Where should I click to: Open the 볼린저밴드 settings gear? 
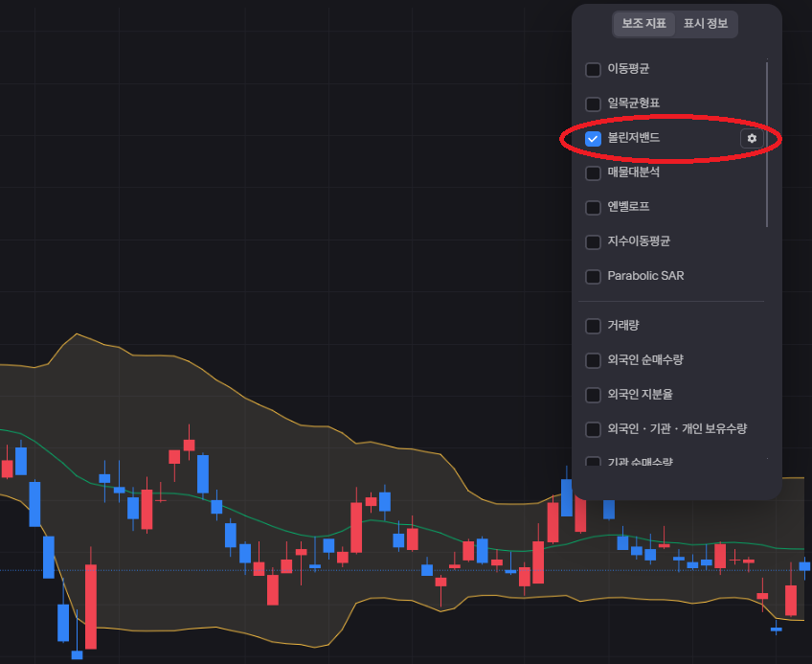pos(752,138)
